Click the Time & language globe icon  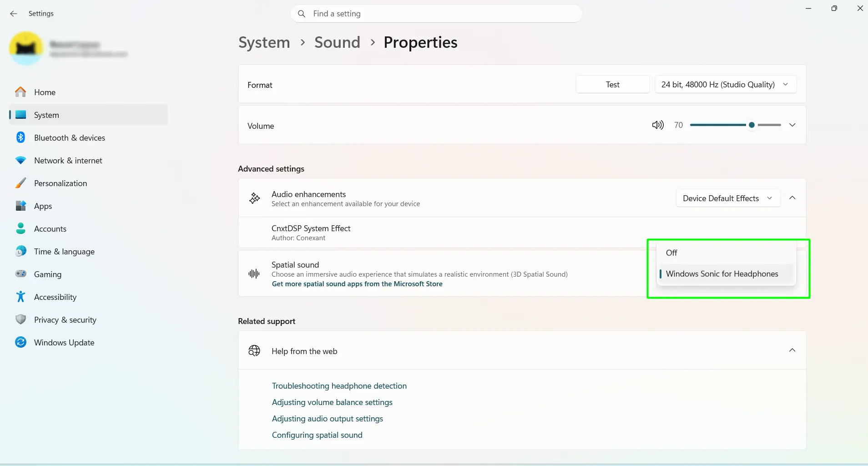point(20,251)
